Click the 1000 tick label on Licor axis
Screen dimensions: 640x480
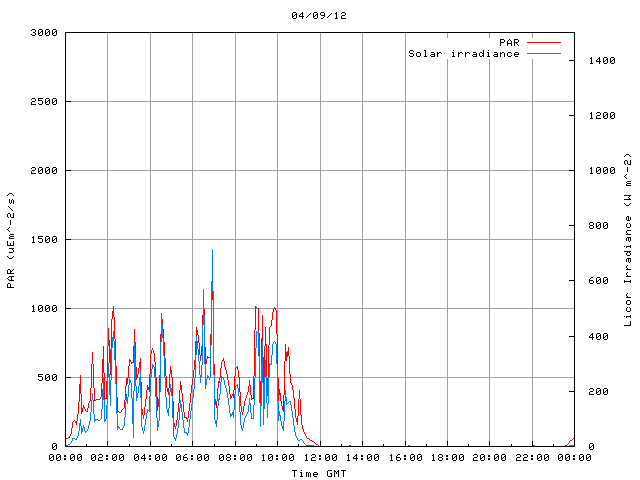[x=602, y=171]
